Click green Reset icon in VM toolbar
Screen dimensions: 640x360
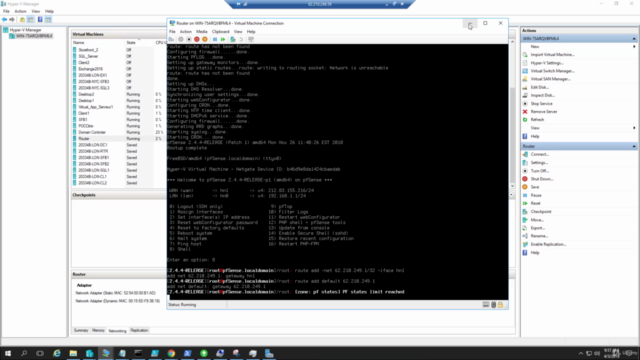223,39
